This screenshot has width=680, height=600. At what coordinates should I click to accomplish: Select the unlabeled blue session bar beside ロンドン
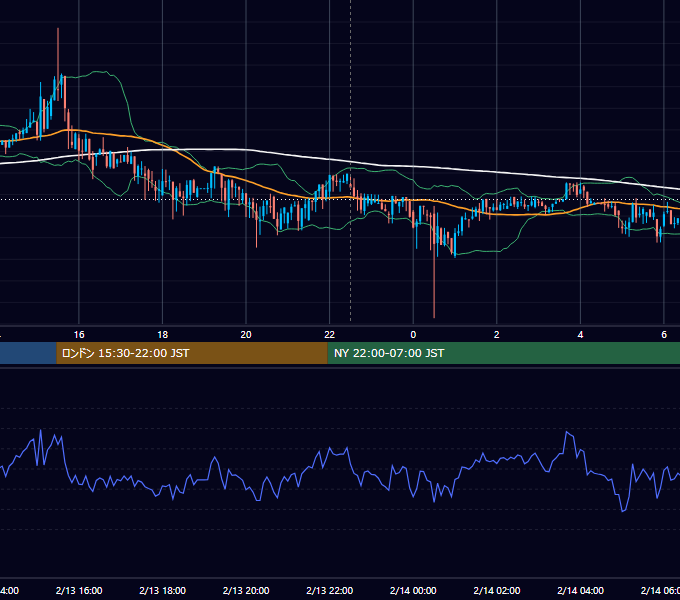coord(28,353)
